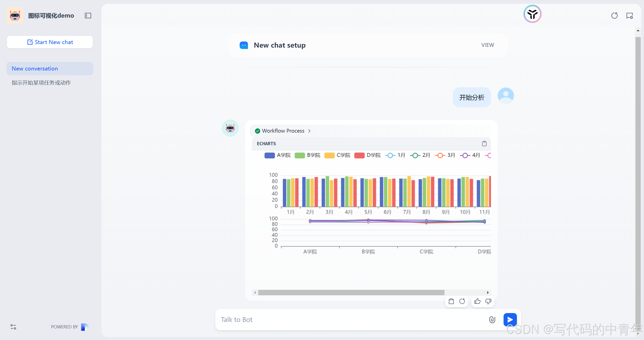
Task: Click the restart conversation icon top right
Action: [x=614, y=16]
